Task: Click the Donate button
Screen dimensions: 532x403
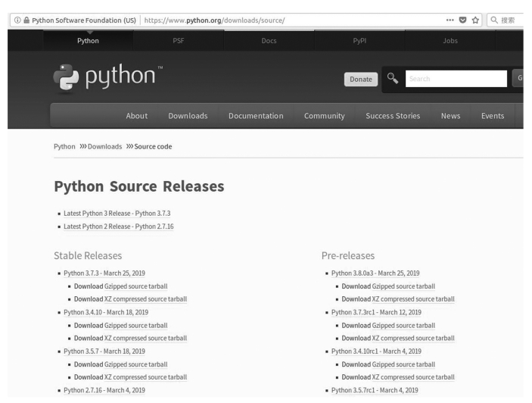Action: pos(361,79)
